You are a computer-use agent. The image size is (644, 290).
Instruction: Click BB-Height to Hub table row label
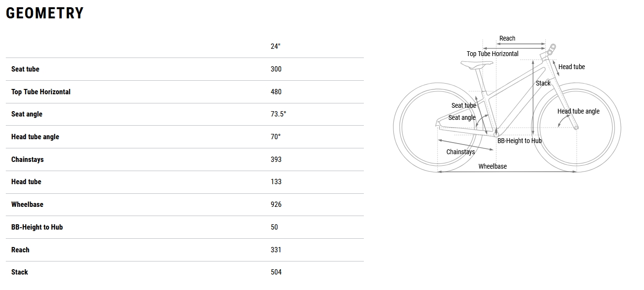coord(37,227)
